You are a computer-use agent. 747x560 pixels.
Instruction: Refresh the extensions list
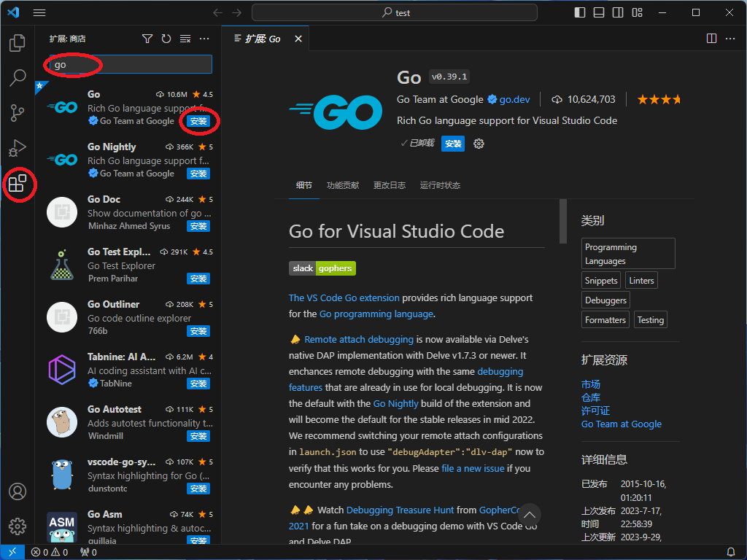click(x=166, y=39)
